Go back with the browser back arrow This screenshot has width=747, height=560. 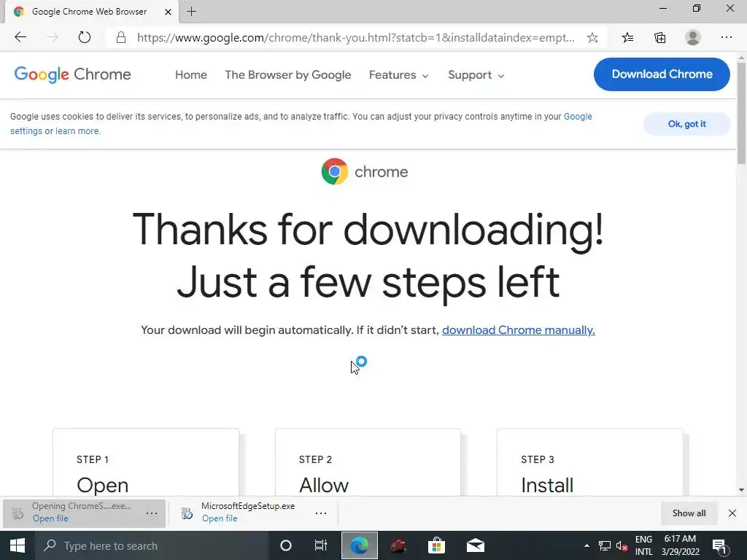coord(20,37)
